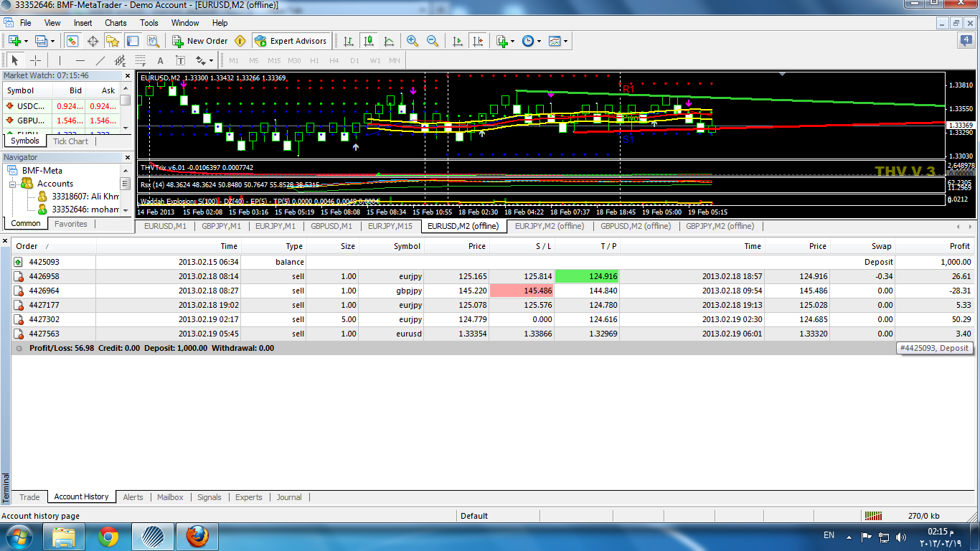
Task: Sort history by the Order column
Action: coord(54,246)
